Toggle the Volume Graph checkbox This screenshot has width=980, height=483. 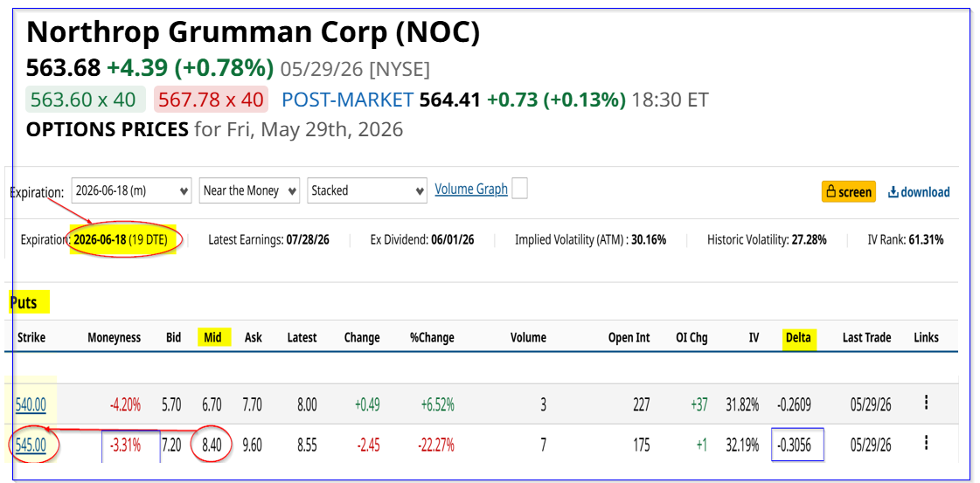[518, 189]
